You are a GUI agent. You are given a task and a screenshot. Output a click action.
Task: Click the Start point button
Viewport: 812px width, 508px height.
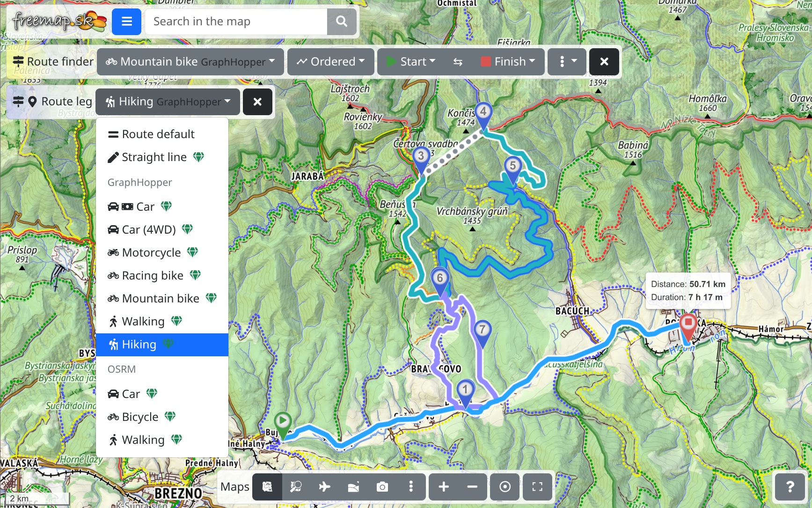pyautogui.click(x=410, y=62)
